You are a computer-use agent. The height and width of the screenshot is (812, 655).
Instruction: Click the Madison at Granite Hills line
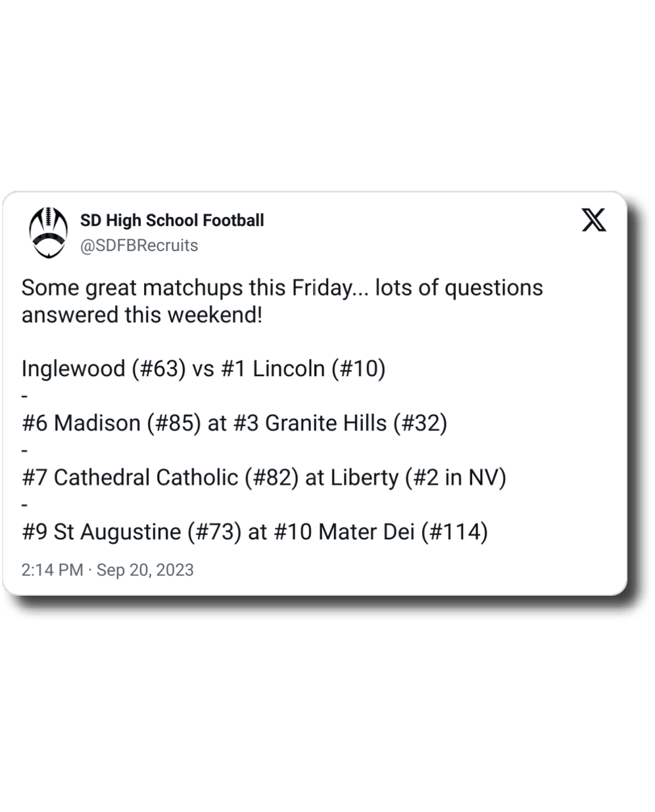[x=234, y=423]
